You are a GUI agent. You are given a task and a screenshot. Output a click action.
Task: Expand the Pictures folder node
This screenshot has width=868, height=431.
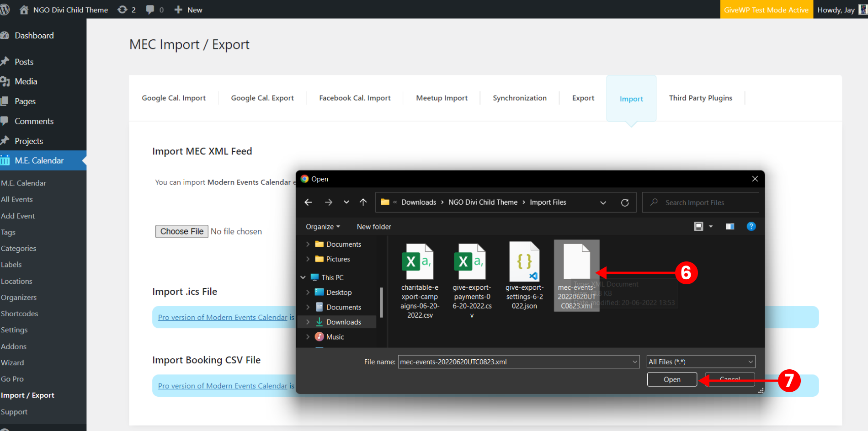pos(308,259)
